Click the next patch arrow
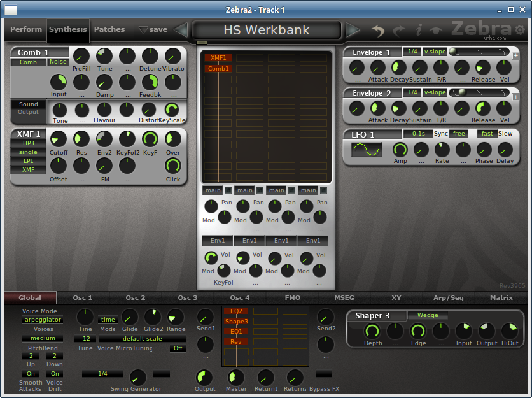Image resolution: width=532 pixels, height=398 pixels. coord(353,29)
